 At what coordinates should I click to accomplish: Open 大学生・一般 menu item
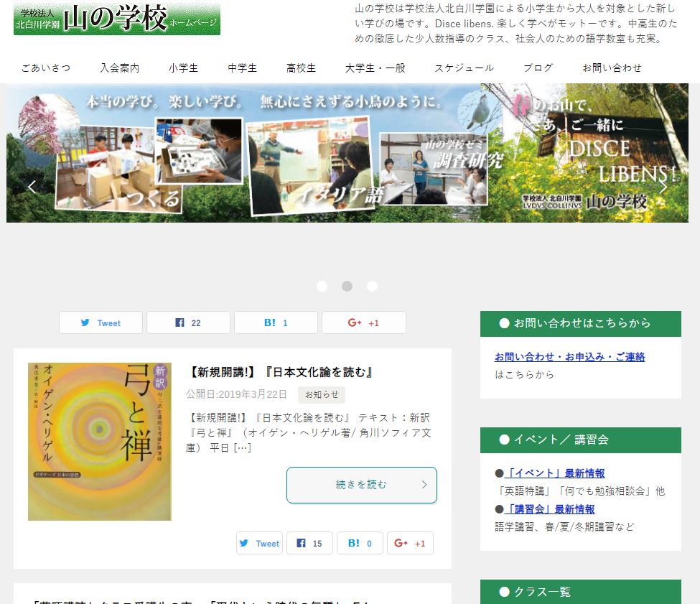pyautogui.click(x=375, y=68)
